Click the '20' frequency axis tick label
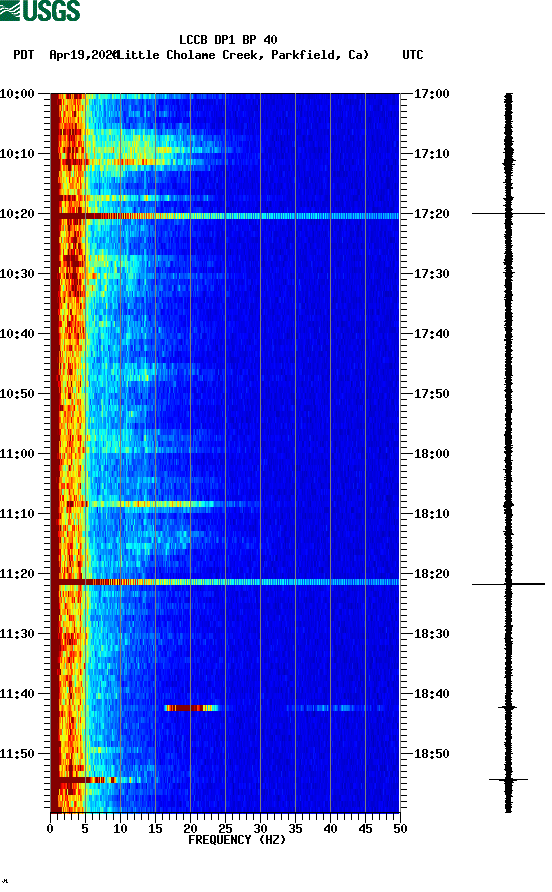 point(190,829)
